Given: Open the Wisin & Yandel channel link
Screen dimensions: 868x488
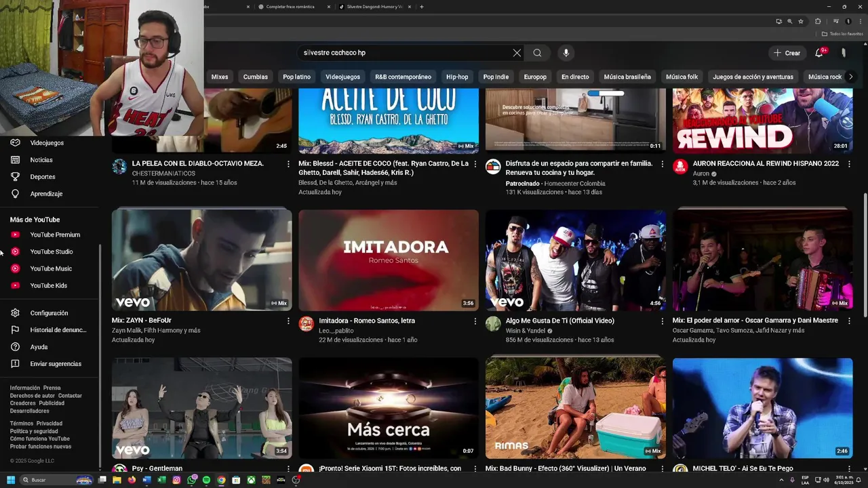Looking at the screenshot, I should point(526,331).
